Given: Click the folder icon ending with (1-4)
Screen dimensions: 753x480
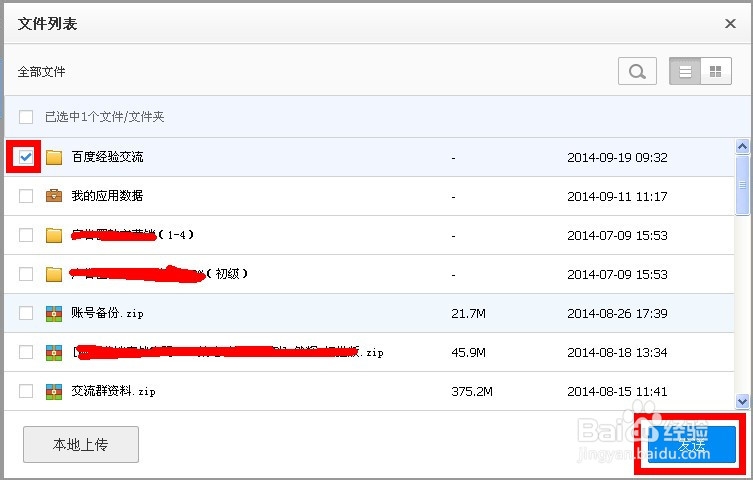Looking at the screenshot, I should pos(54,235).
